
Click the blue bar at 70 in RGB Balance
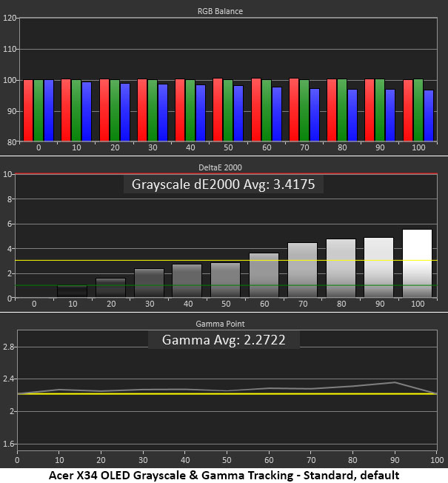point(315,115)
